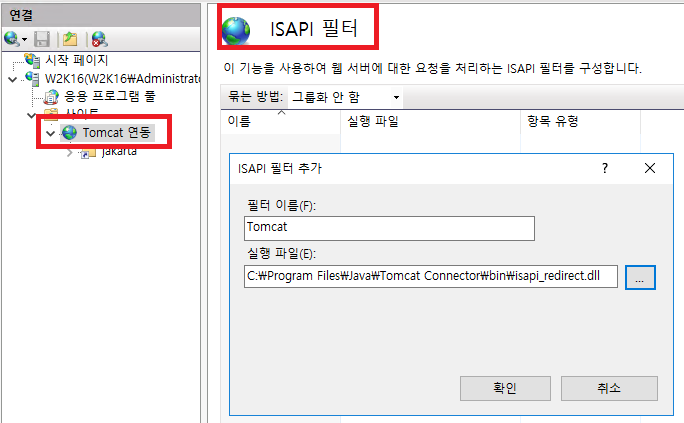Select the jakarta tree item

[119, 152]
